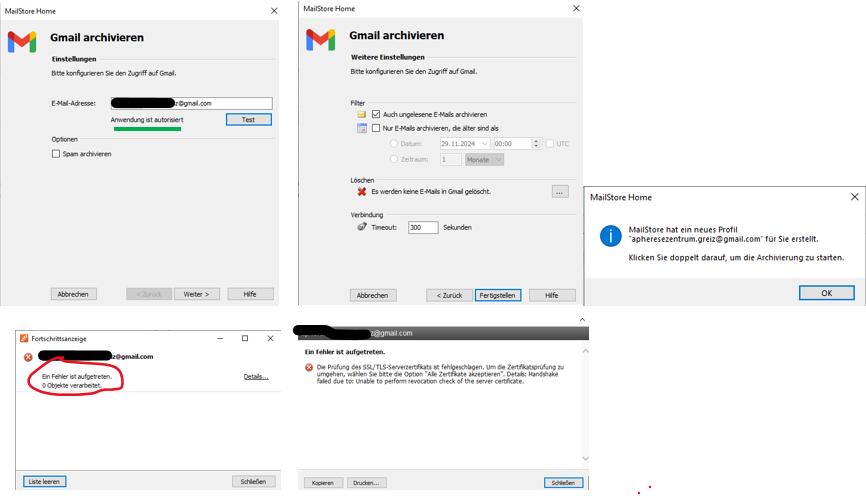
Task: Click Hilfe in the Einstellungen dialog
Action: 250,294
